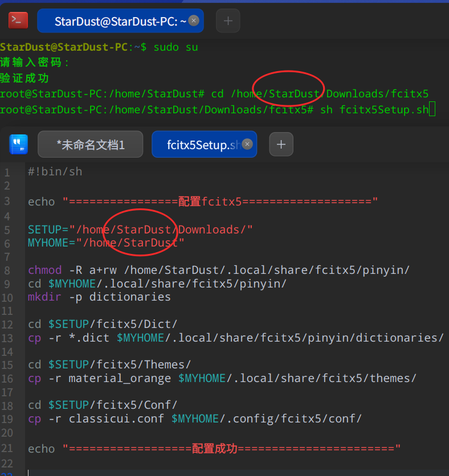Click the 'cd /home/StarDust/Downloads/fcitx5' command
The width and height of the screenshot is (449, 476).
pos(320,94)
